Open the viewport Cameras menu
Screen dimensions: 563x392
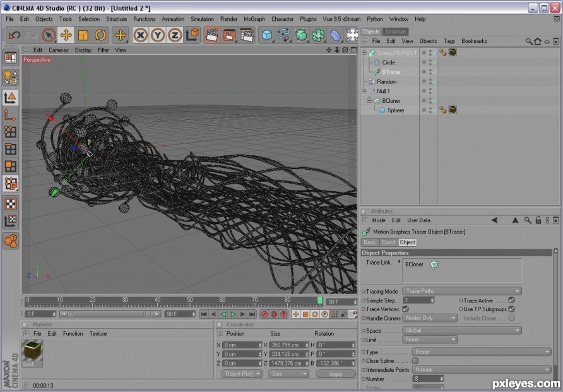coord(59,50)
